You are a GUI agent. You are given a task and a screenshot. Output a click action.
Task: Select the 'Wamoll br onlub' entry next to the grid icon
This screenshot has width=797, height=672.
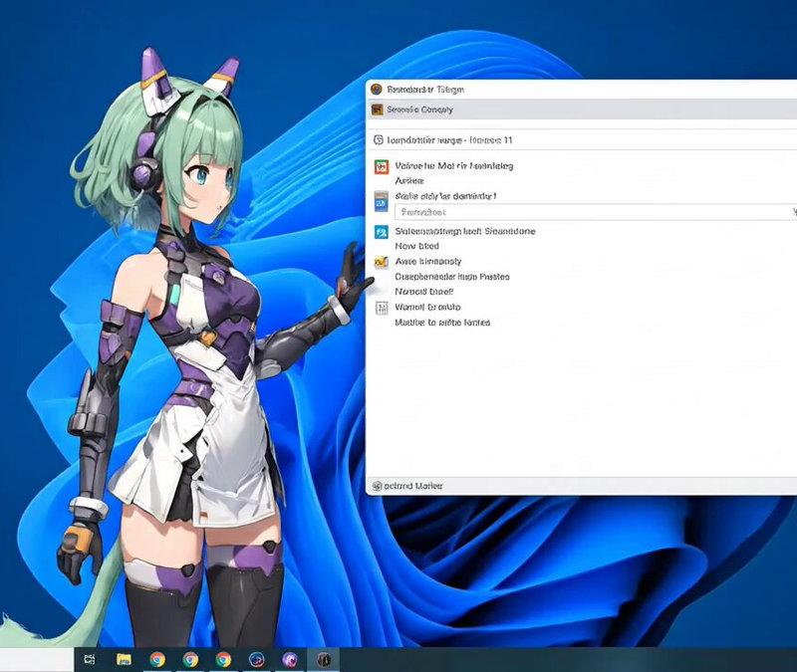click(x=427, y=307)
